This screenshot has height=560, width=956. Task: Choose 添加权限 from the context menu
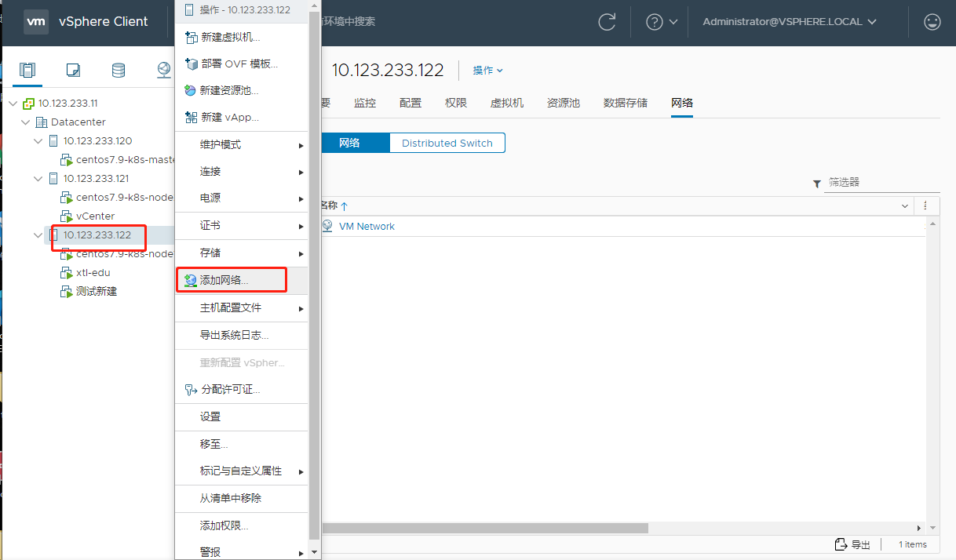click(242, 525)
